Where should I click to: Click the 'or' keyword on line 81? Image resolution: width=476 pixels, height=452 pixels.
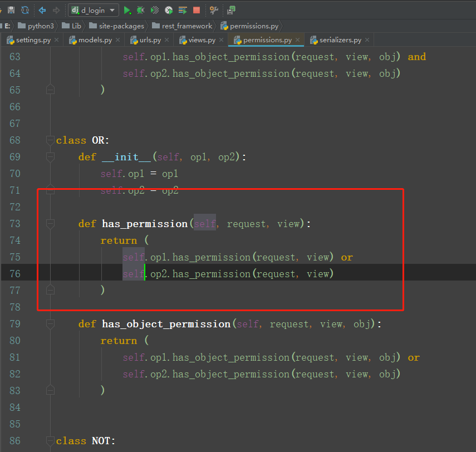414,357
